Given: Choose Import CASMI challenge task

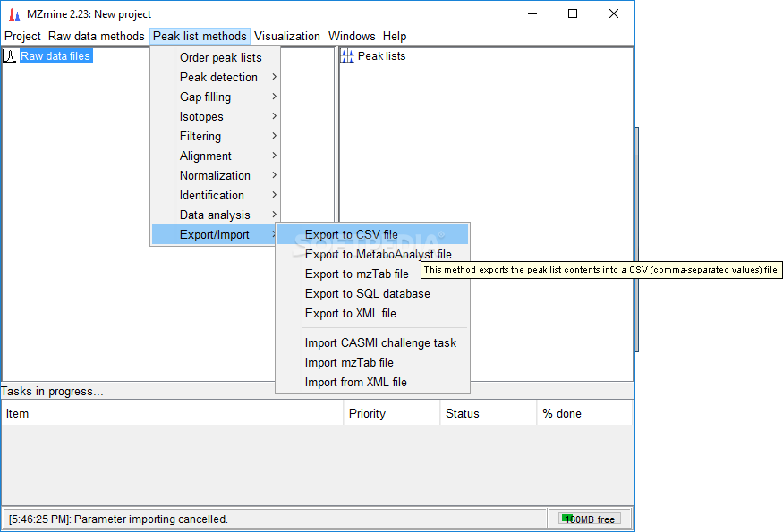Looking at the screenshot, I should click(x=372, y=342).
